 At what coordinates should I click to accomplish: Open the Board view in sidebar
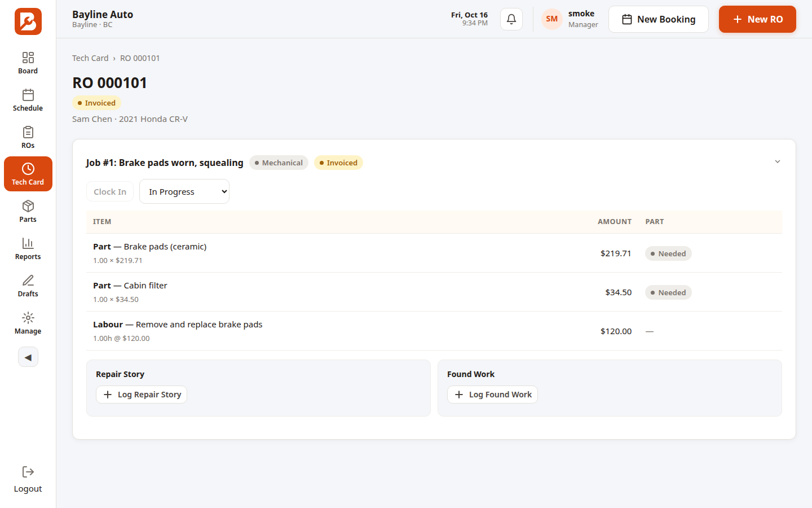tap(28, 63)
